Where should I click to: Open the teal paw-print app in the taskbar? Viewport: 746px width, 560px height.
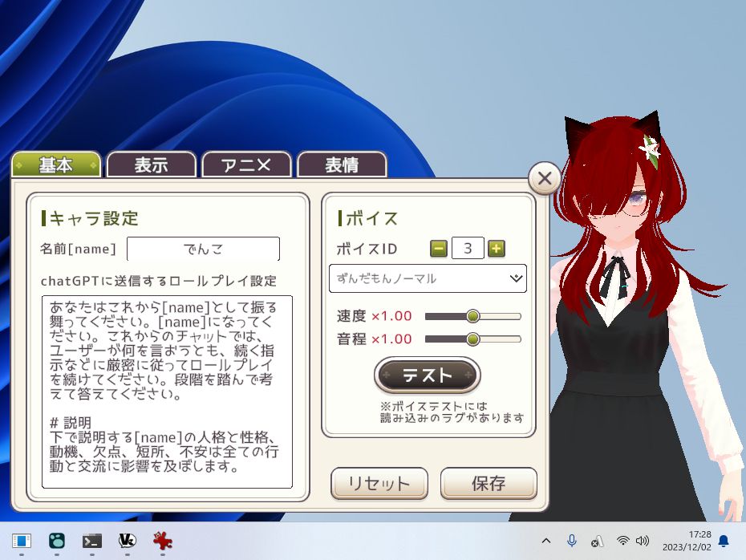pos(56,542)
